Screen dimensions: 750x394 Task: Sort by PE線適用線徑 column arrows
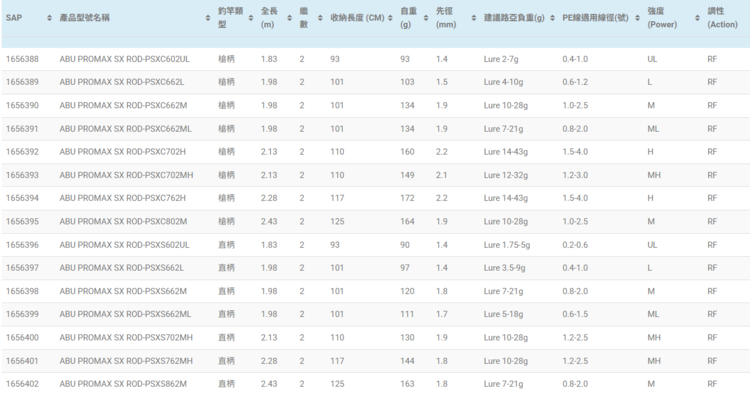tap(637, 18)
